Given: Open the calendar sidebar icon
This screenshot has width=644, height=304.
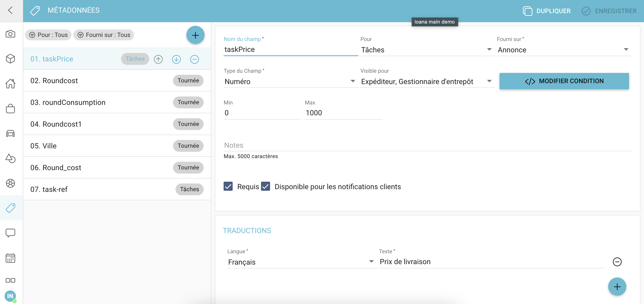Looking at the screenshot, I should pyautogui.click(x=10, y=258).
